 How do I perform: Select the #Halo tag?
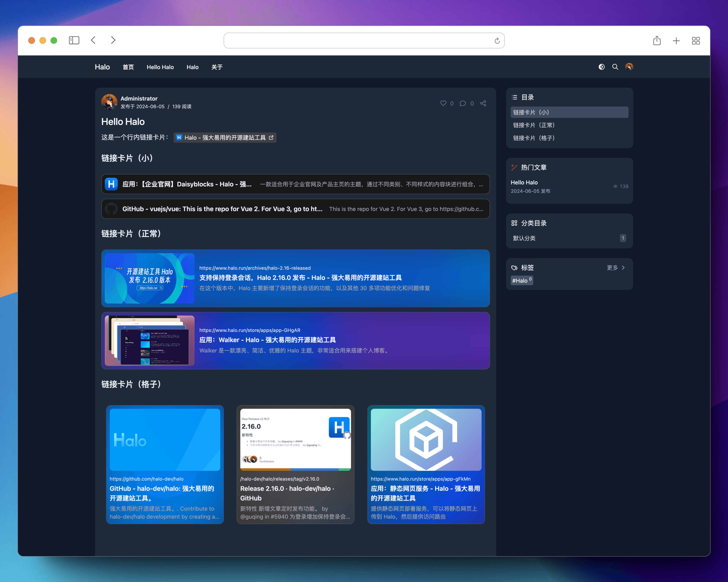tap(522, 280)
